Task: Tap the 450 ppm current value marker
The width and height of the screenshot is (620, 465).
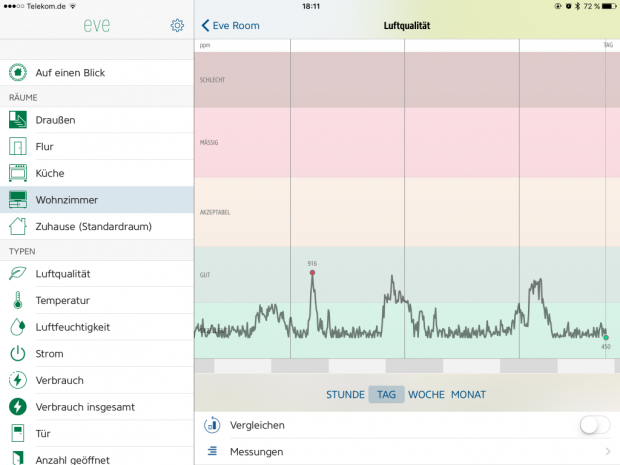Action: click(606, 338)
